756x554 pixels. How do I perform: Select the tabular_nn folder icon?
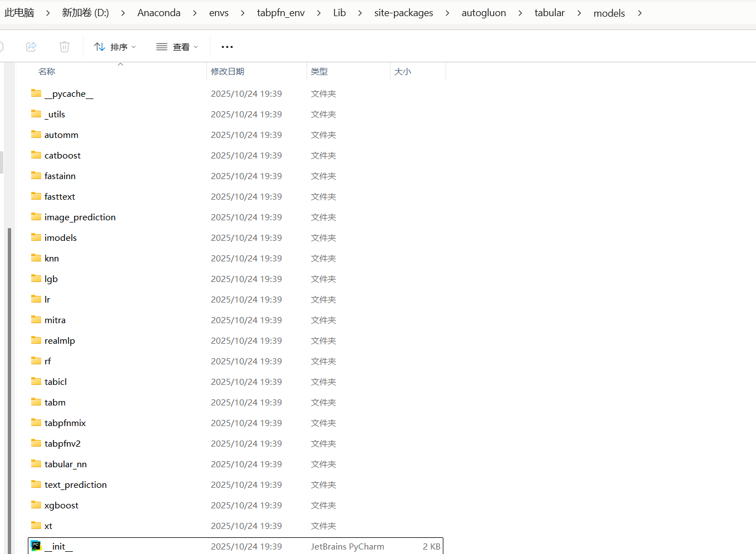36,463
